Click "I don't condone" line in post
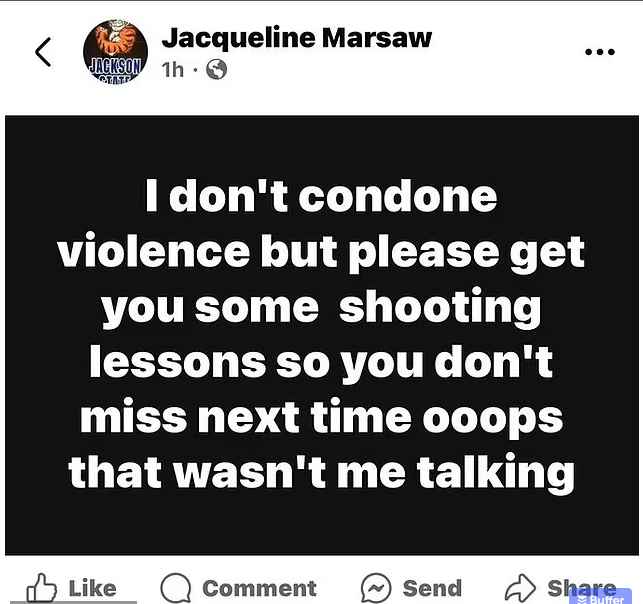 [x=322, y=196]
